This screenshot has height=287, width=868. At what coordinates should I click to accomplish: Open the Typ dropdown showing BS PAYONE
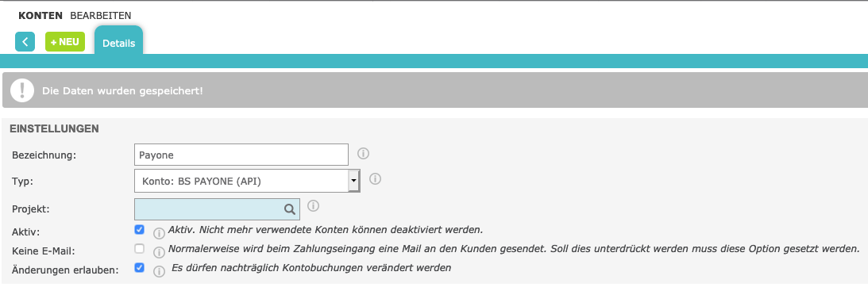[247, 181]
